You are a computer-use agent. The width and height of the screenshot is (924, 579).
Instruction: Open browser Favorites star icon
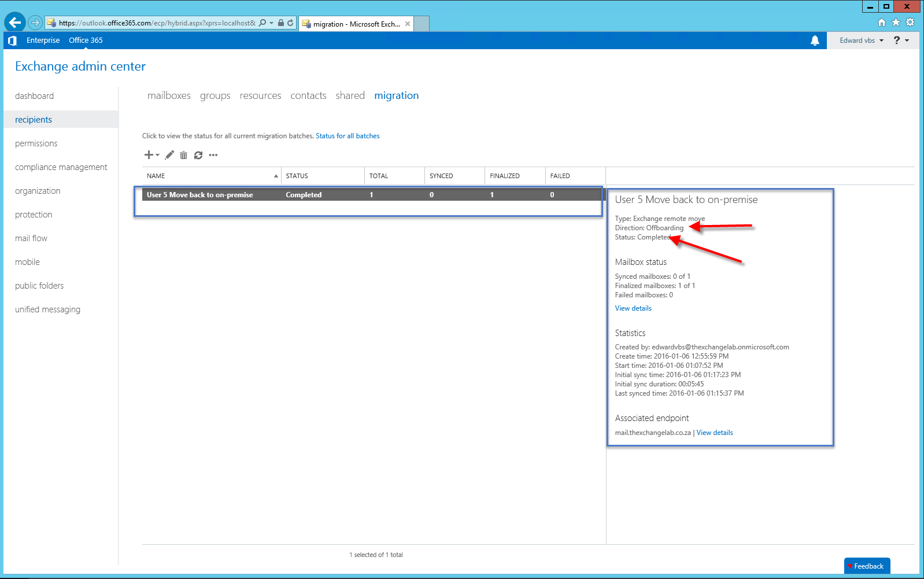(x=896, y=23)
